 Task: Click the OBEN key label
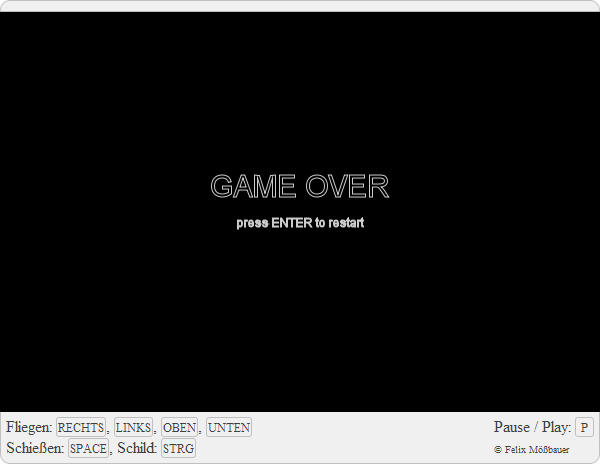(179, 427)
